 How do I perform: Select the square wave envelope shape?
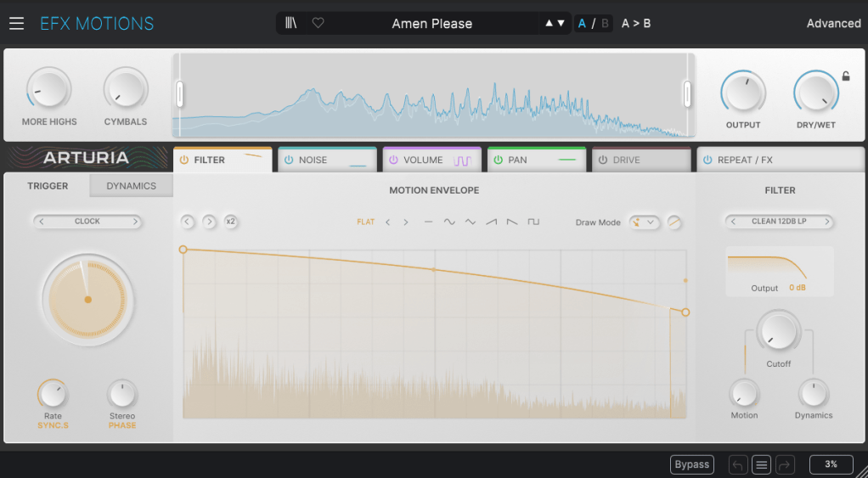[533, 222]
